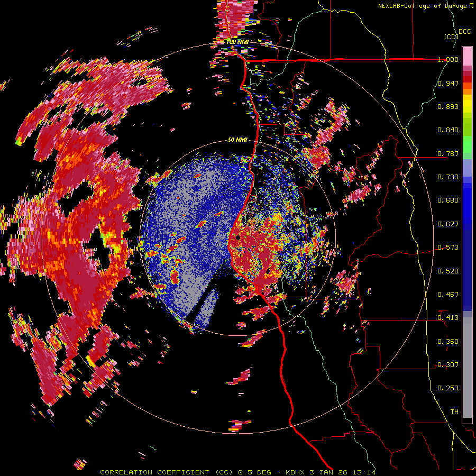Select the 0.787 scale value
Screen dimensions: 476x476
coord(448,153)
